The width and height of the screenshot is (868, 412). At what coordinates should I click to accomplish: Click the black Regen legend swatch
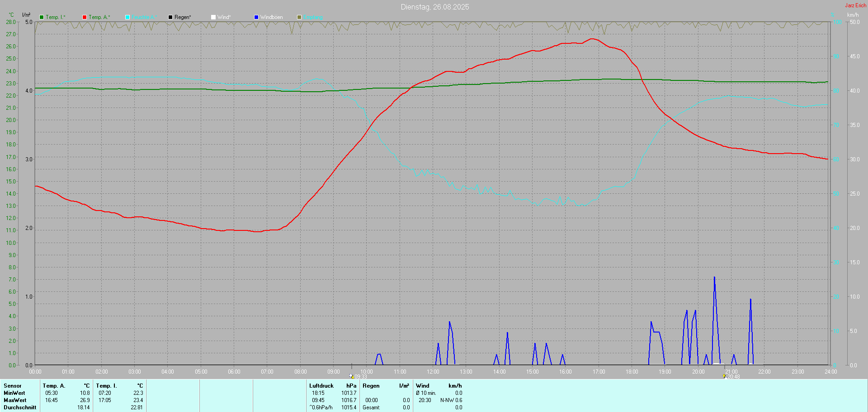pyautogui.click(x=170, y=17)
